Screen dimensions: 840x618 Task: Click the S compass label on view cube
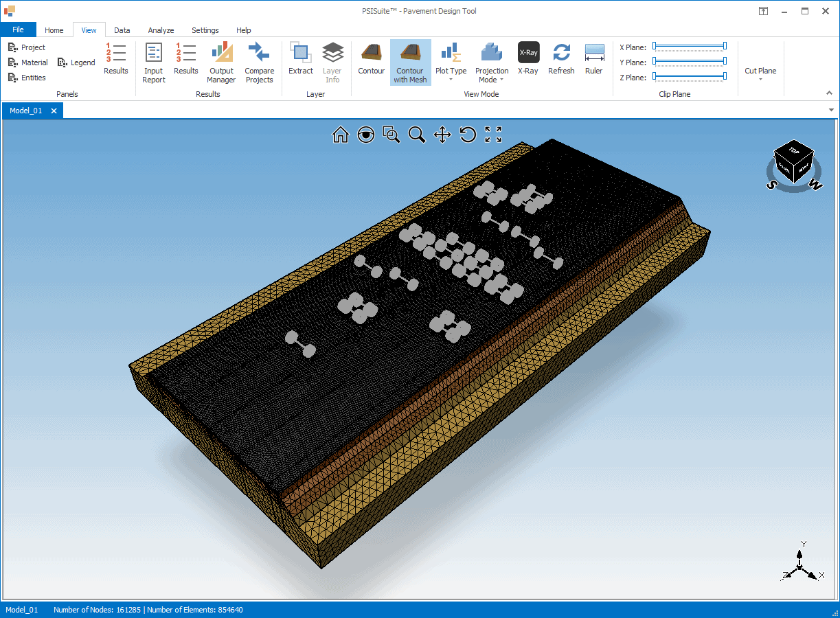771,185
